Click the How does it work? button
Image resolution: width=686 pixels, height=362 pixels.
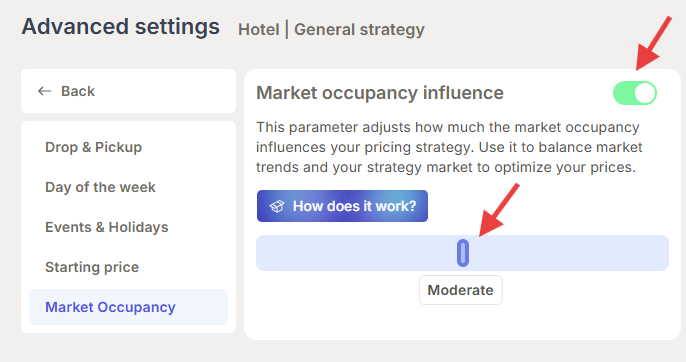[x=342, y=206]
